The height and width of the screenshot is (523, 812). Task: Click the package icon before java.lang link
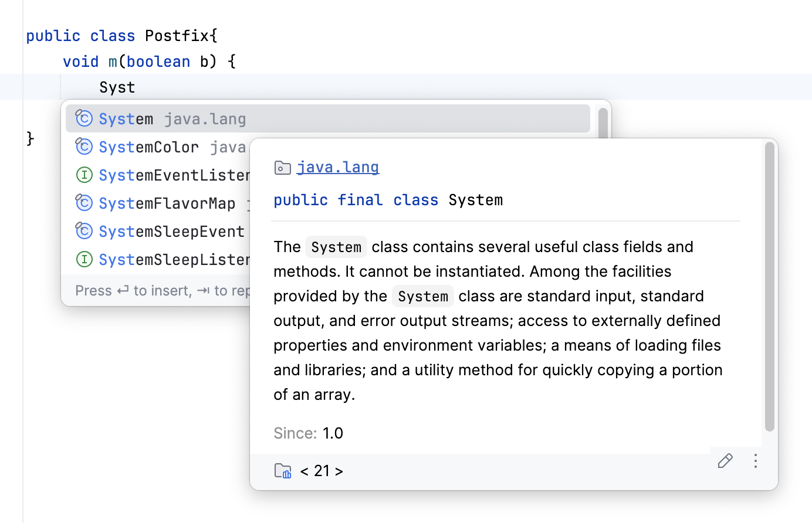282,167
